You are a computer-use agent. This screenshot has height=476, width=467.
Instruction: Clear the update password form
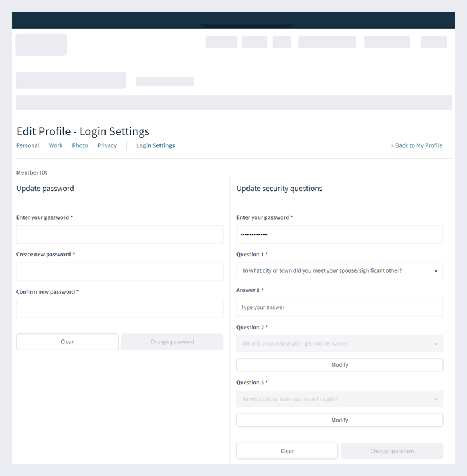coord(67,342)
